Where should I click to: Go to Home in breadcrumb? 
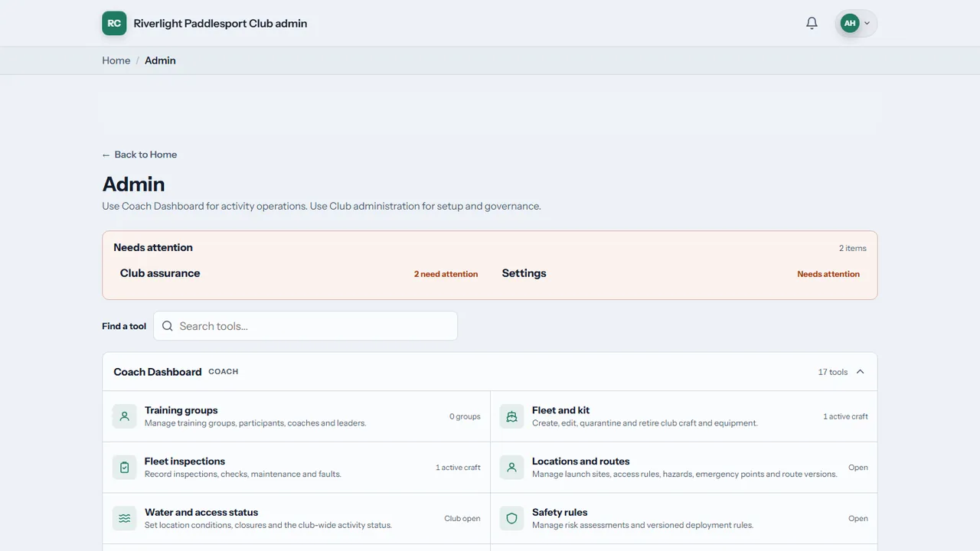pyautogui.click(x=116, y=60)
